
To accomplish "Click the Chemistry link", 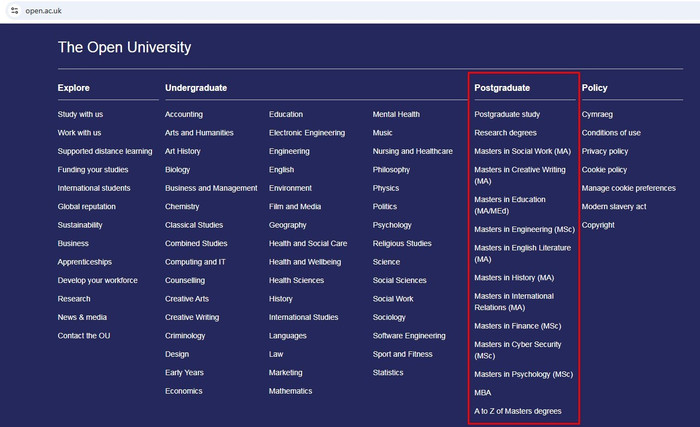I will click(182, 206).
